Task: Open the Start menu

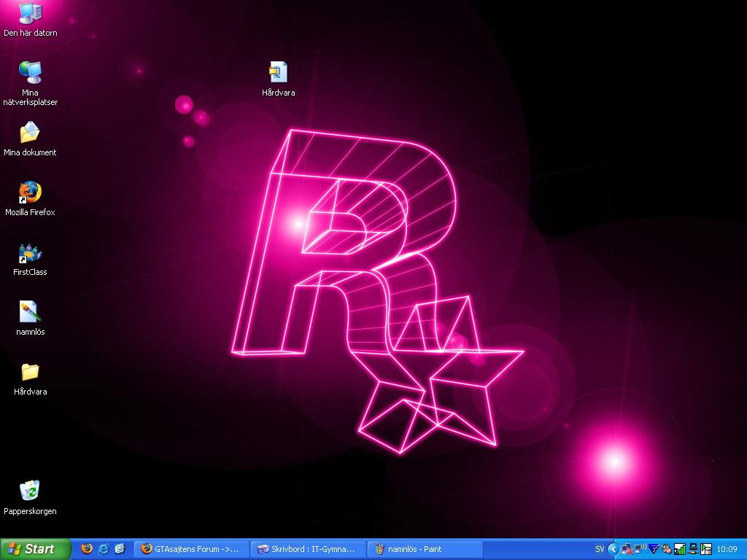Action: tap(35, 549)
